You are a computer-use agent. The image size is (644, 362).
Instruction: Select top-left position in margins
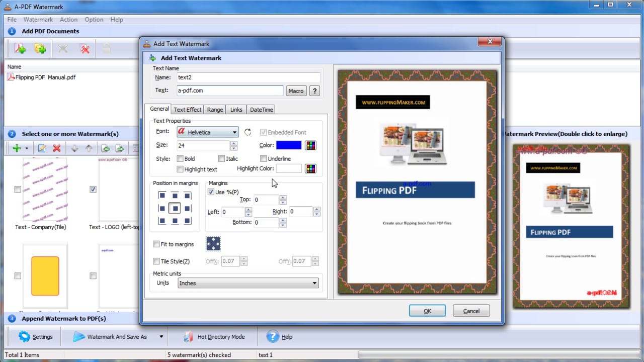[162, 196]
